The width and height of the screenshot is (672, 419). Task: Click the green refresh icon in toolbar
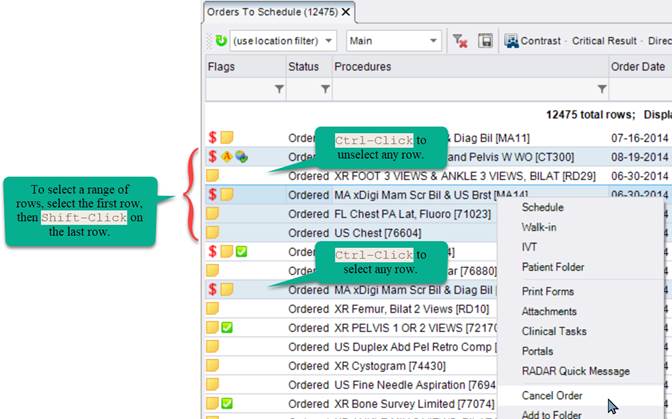tap(221, 41)
